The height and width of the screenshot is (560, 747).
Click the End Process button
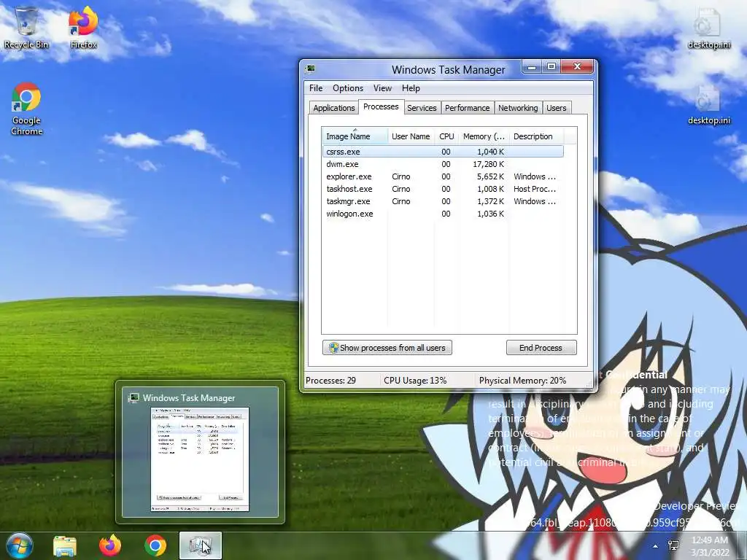(x=541, y=348)
